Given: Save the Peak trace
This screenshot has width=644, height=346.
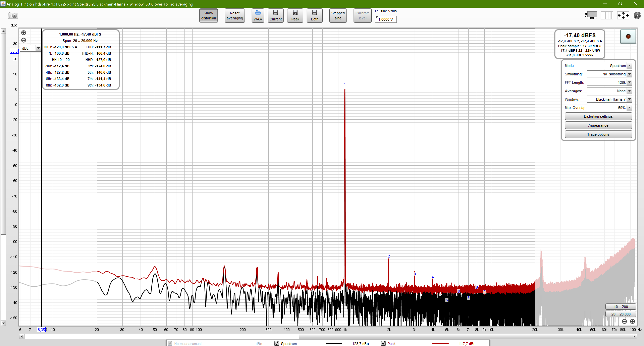Looking at the screenshot, I should (x=295, y=15).
